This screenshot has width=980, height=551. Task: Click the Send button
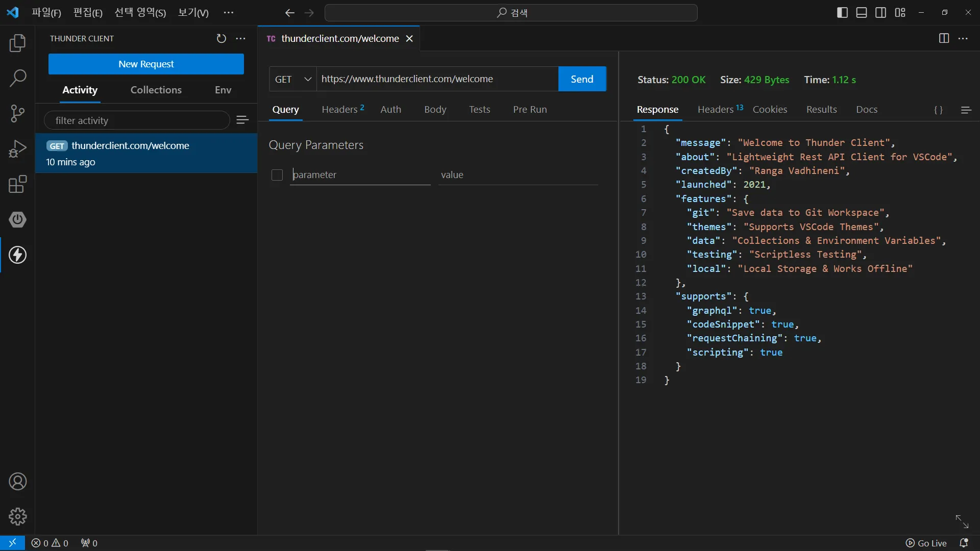[582, 79]
